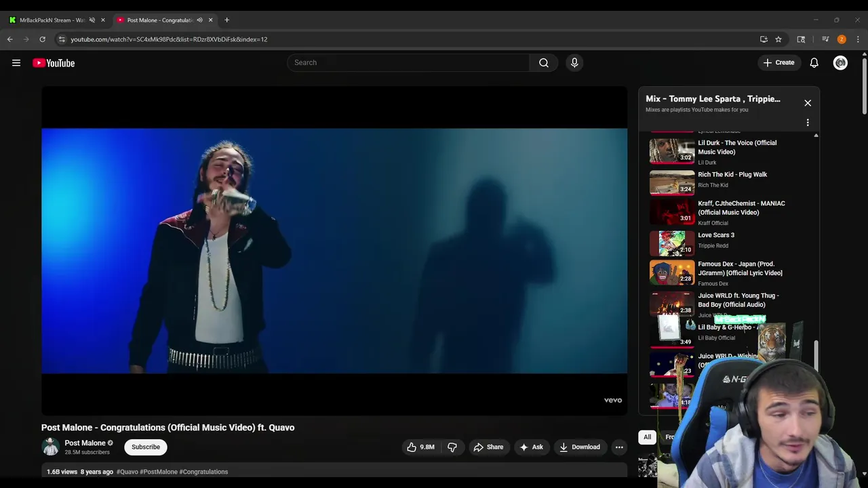Click the Create button
Viewport: 868px width, 488px height.
coord(778,62)
